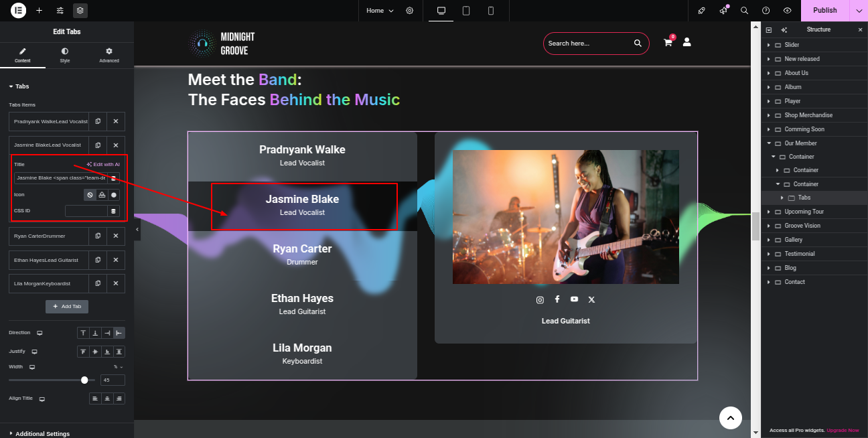Click the CSS ID input field
868x438 pixels.
(x=86, y=211)
